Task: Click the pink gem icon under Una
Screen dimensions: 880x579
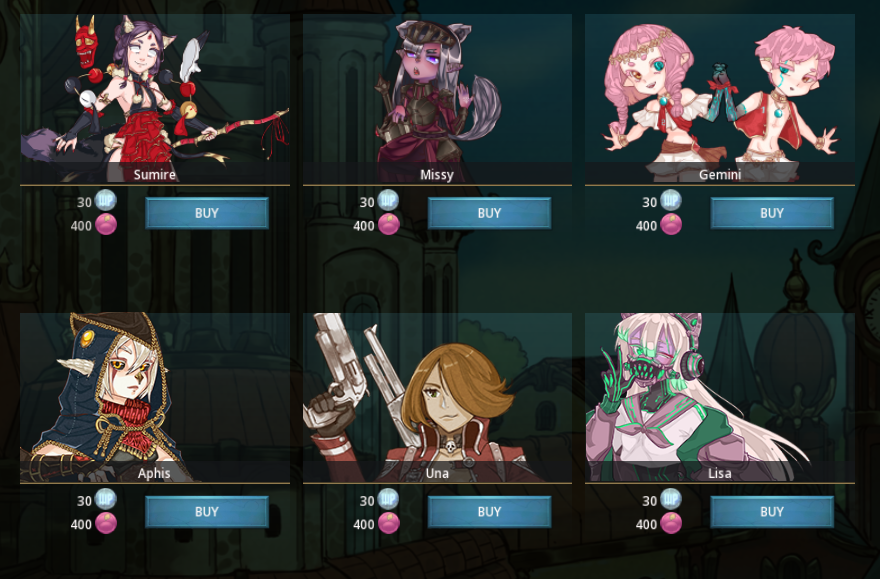Action: (388, 523)
